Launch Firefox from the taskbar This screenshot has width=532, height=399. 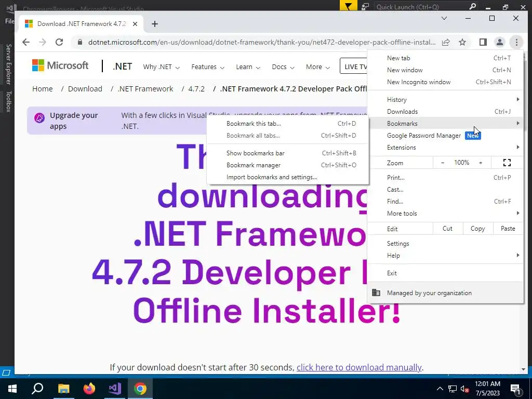(89, 389)
